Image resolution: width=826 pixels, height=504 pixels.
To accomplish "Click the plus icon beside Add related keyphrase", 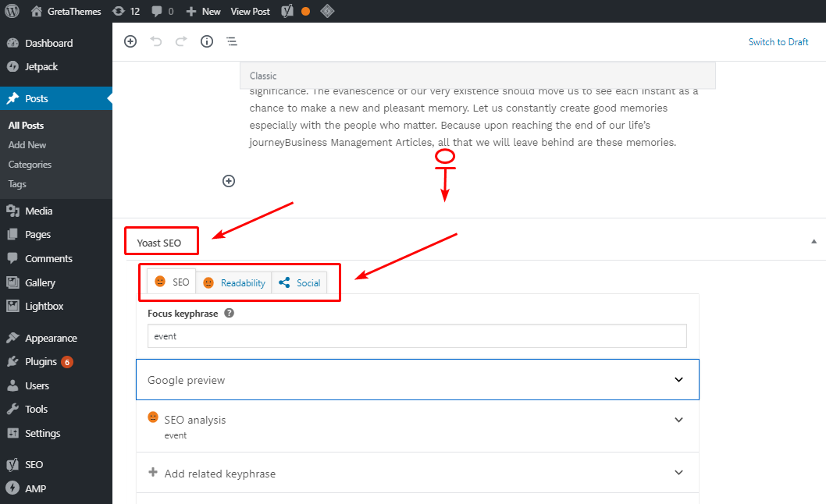I will [153, 472].
